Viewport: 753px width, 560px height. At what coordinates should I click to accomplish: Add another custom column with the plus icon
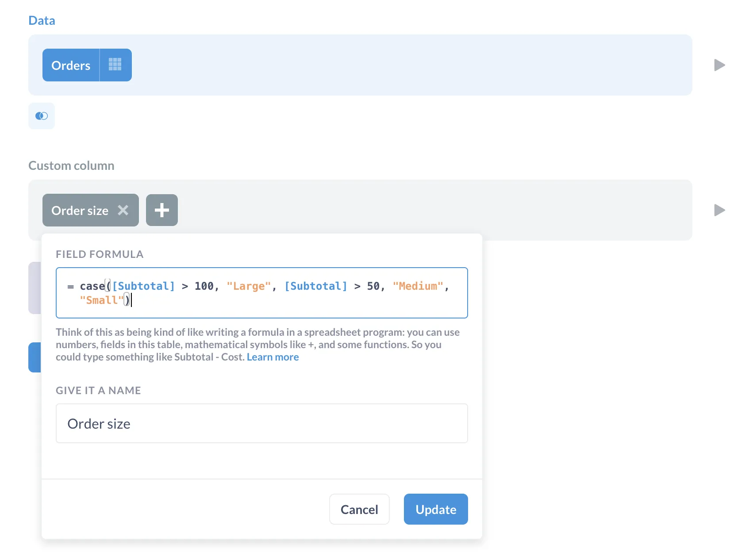click(x=161, y=210)
